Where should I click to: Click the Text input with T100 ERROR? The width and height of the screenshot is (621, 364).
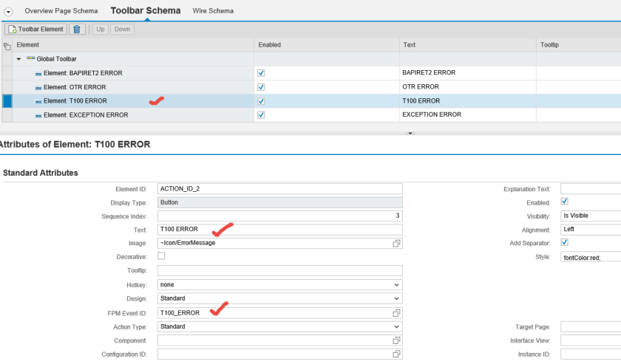(x=280, y=230)
